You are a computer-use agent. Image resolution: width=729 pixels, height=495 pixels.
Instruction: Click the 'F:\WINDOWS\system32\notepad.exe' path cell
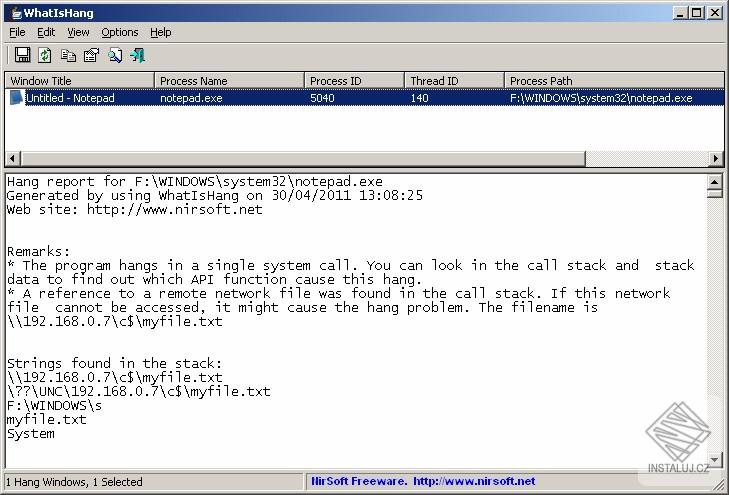[601, 98]
